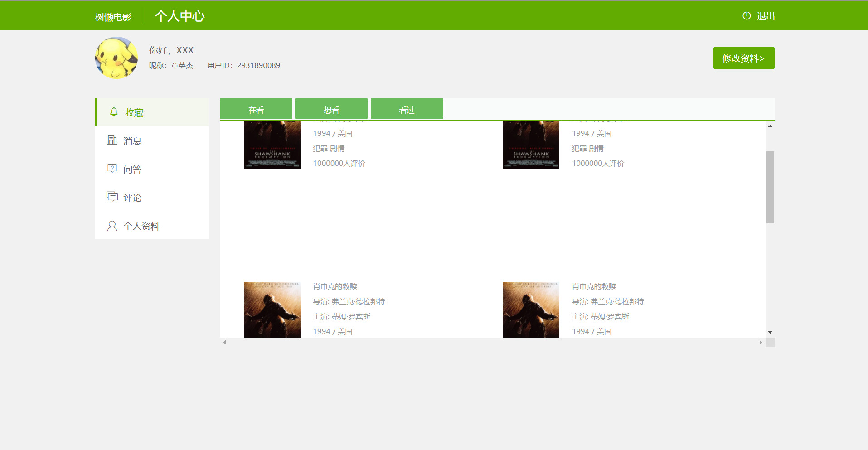Switch to the 看过 tab
868x450 pixels.
(x=407, y=109)
